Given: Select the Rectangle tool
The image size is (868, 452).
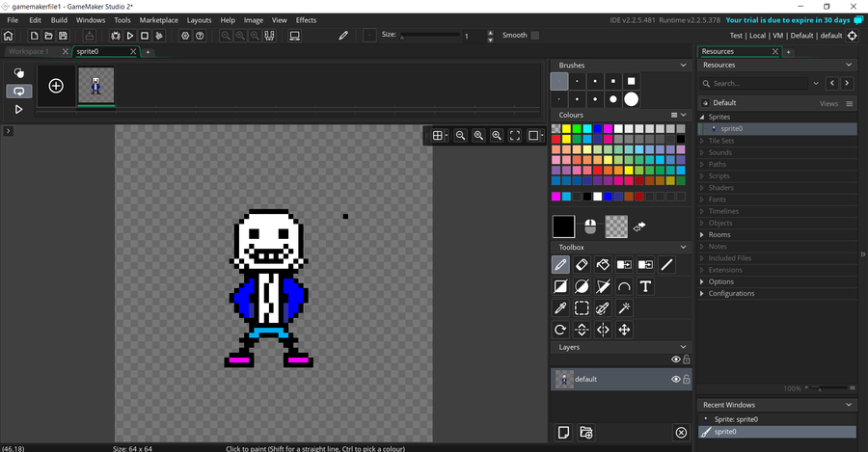Looking at the screenshot, I should pyautogui.click(x=560, y=286).
